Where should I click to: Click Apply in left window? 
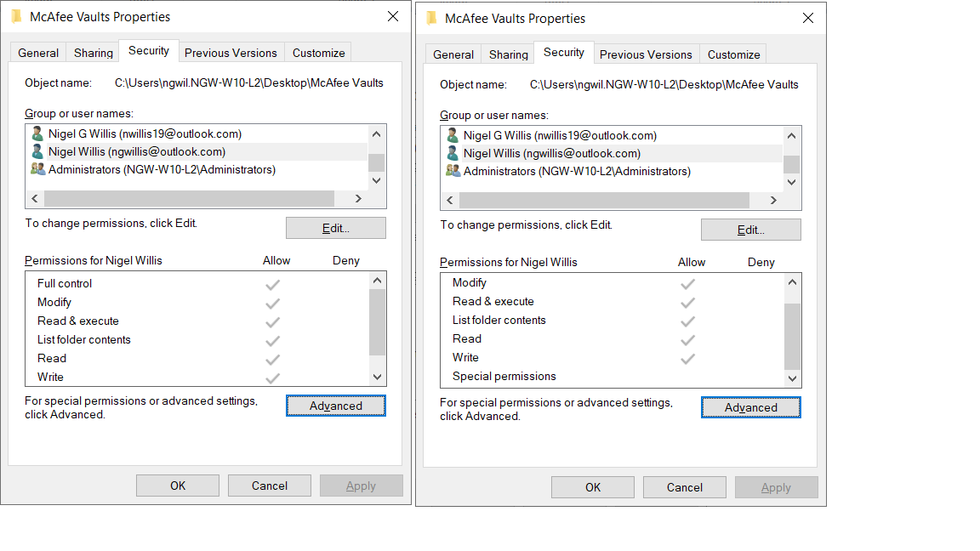pyautogui.click(x=362, y=486)
